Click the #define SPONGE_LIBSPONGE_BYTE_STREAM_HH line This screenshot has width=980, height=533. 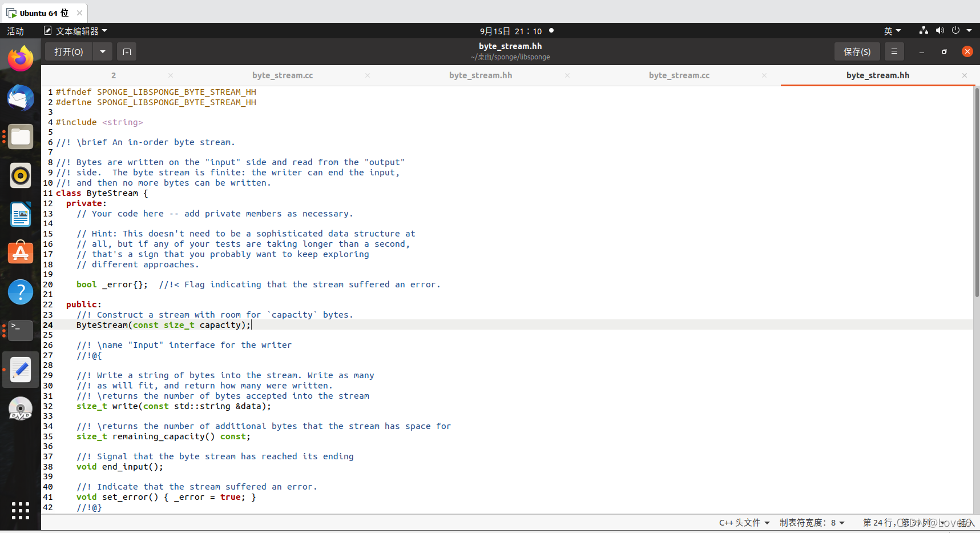[156, 102]
